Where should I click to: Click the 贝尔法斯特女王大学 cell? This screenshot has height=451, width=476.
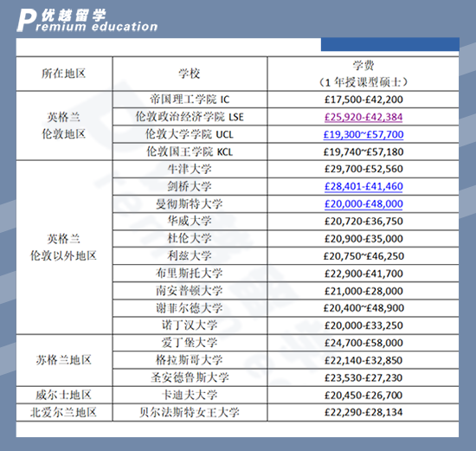point(190,412)
